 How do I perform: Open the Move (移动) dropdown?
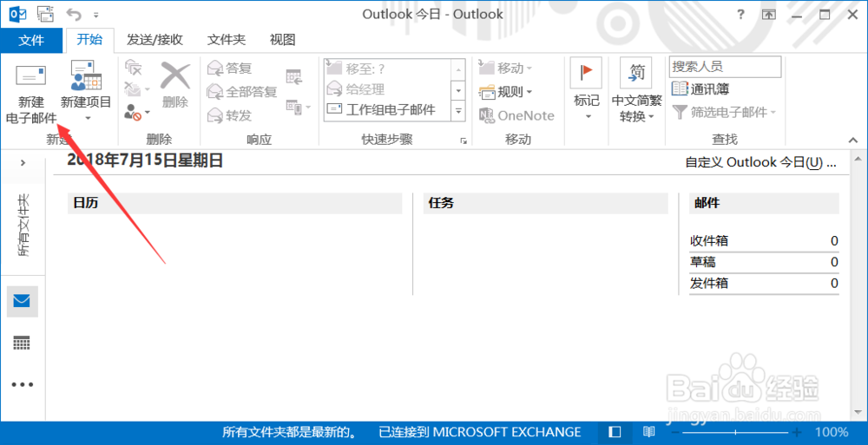[x=505, y=68]
